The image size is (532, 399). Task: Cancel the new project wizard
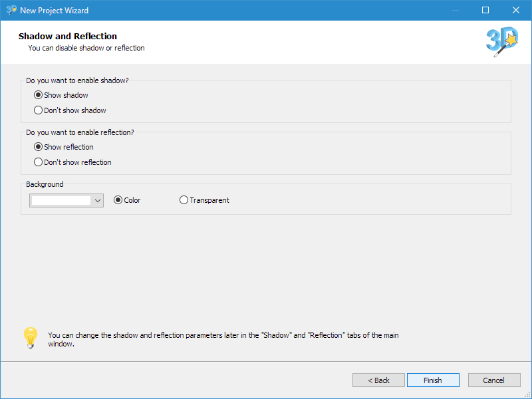pyautogui.click(x=494, y=380)
